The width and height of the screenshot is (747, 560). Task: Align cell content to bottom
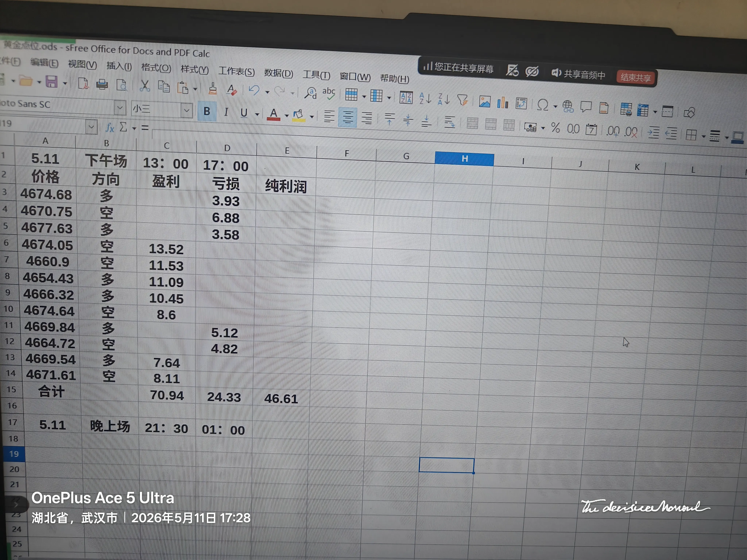click(427, 121)
